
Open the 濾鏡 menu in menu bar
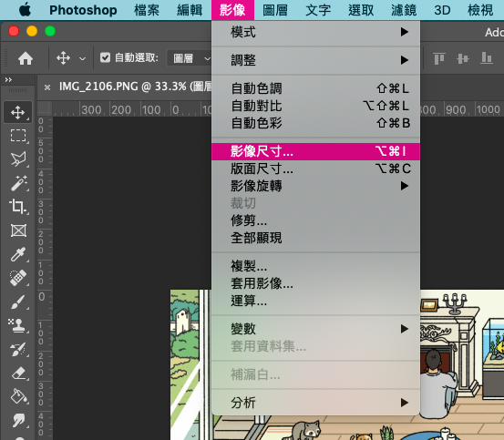click(x=404, y=10)
